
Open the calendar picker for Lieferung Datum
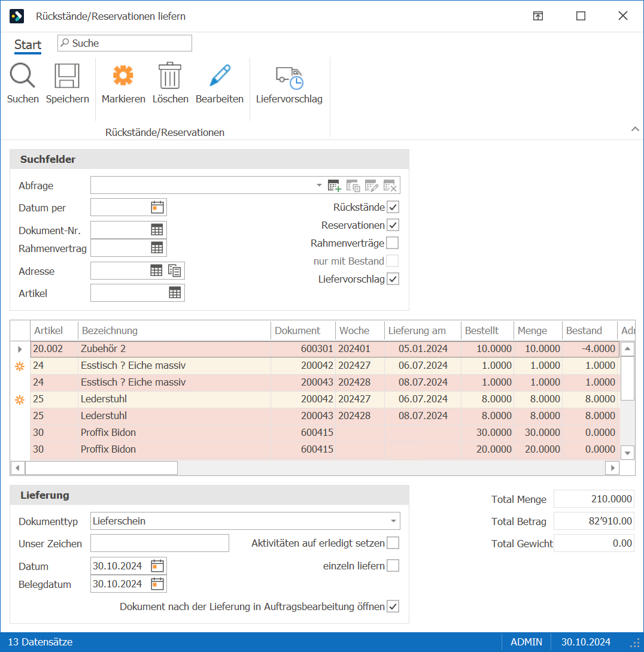157,566
